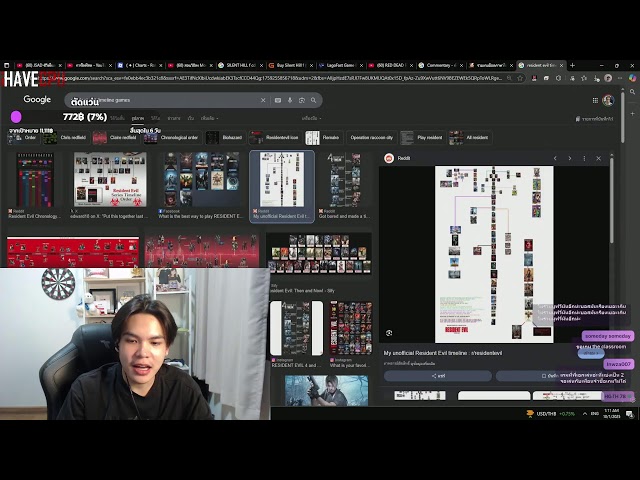Screen dimensions: 640x480
Task: Open the search tools dropdown
Action: 311,118
